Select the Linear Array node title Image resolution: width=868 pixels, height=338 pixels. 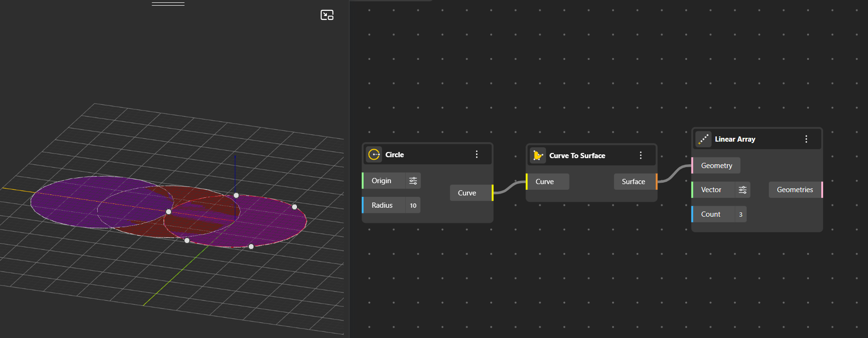pyautogui.click(x=735, y=139)
